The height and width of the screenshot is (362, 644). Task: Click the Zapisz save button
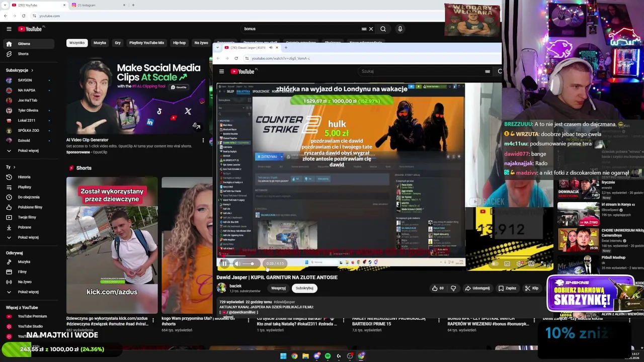(x=507, y=289)
